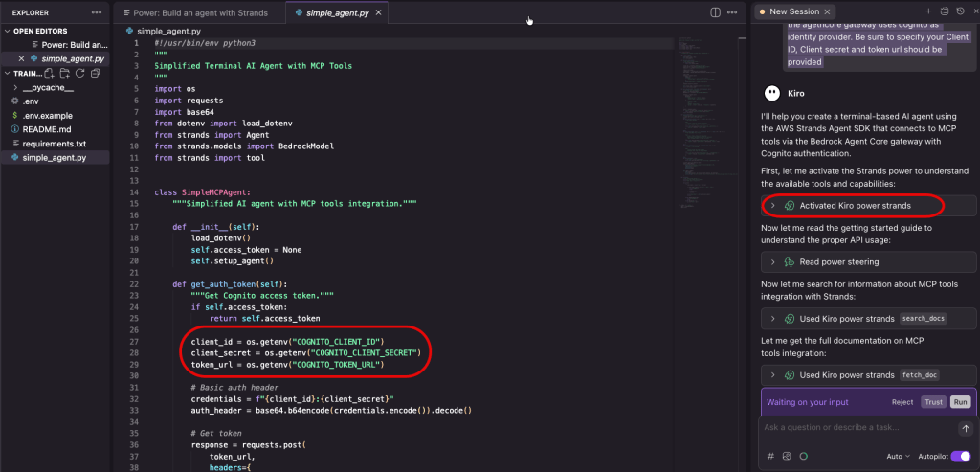Click the New File icon in Explorer

(49, 73)
